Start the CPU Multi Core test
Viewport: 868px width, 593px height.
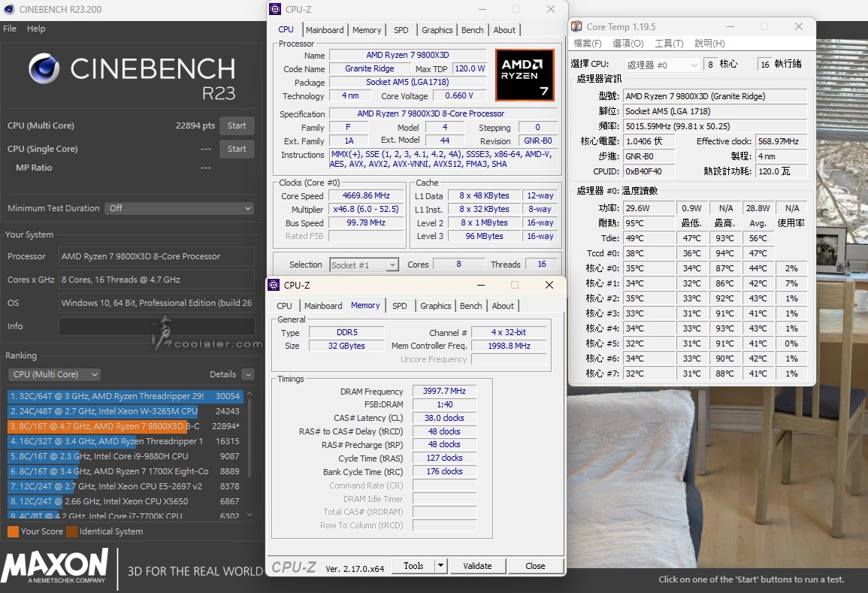click(x=237, y=126)
